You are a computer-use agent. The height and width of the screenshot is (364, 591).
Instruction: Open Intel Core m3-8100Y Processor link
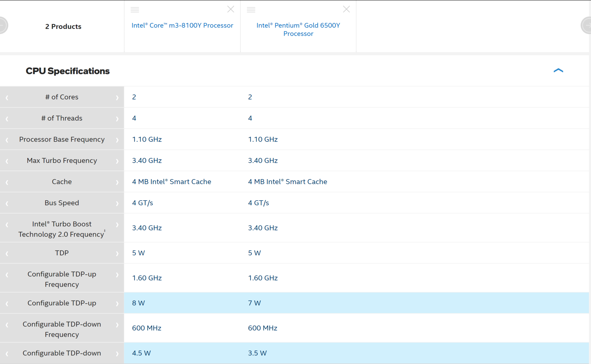coord(182,25)
